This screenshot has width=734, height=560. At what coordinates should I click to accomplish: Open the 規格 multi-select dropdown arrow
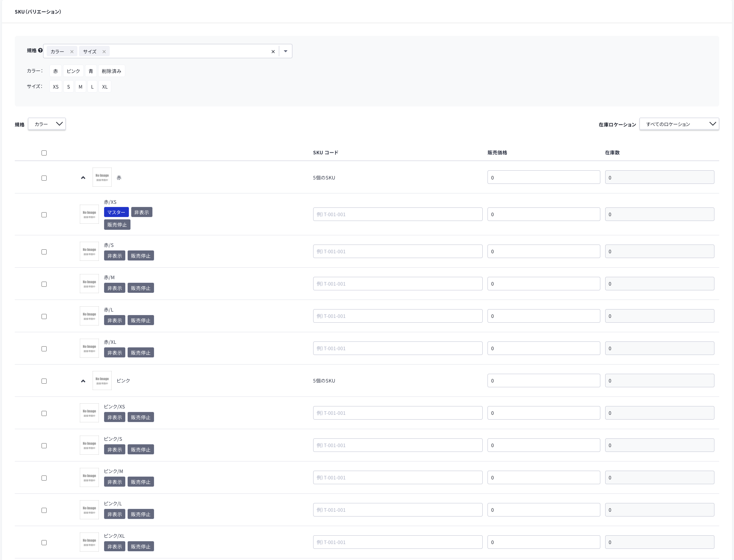point(286,51)
